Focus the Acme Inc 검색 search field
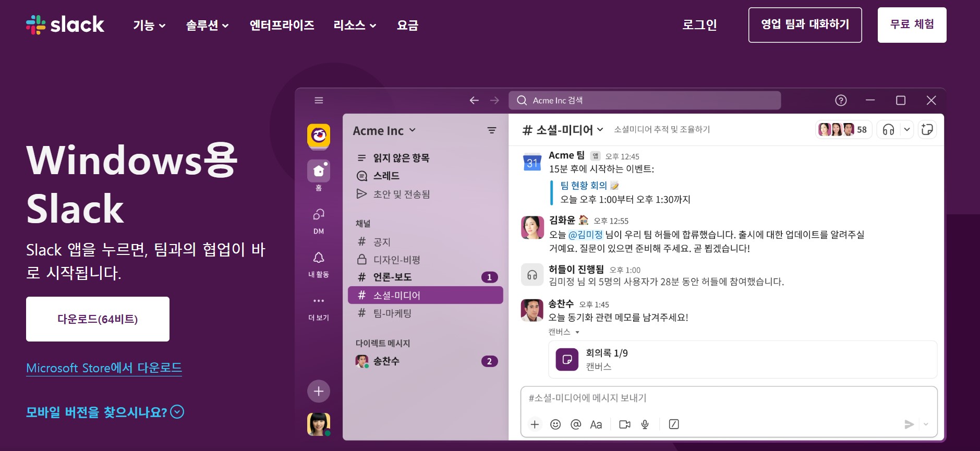980x451 pixels. pyautogui.click(x=645, y=100)
